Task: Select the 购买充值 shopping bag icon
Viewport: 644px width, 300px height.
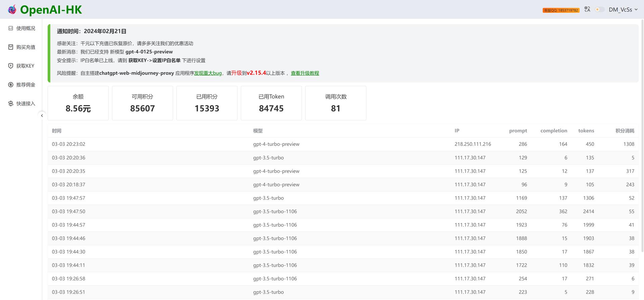Action: click(x=11, y=47)
